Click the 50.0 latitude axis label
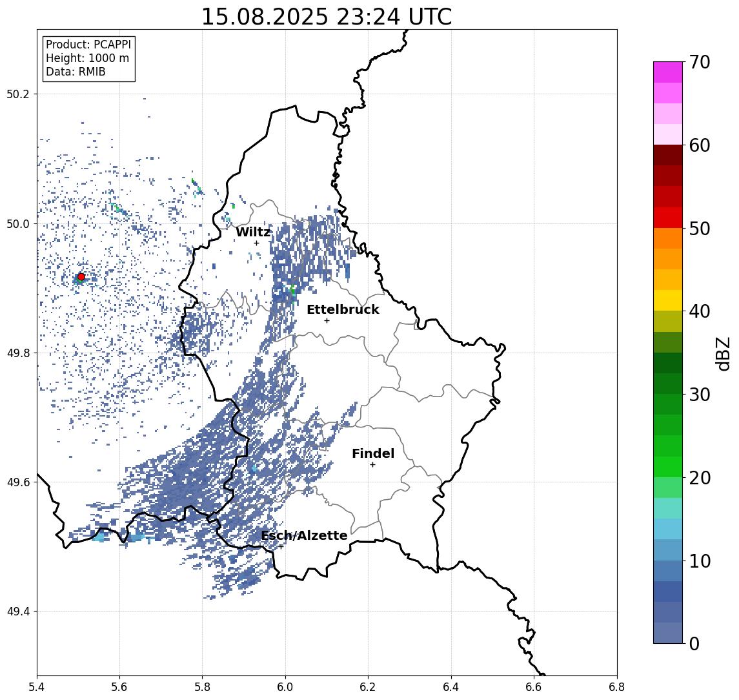 pyautogui.click(x=18, y=223)
